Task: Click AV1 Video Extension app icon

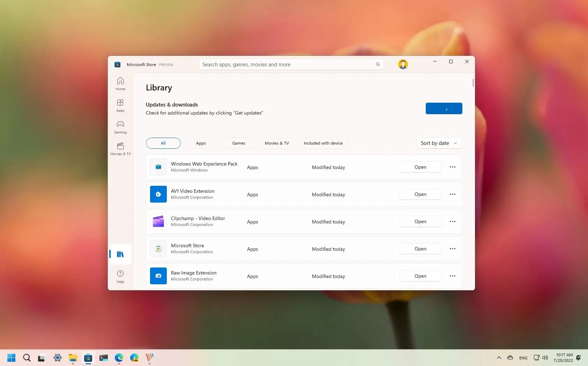Action: pos(158,194)
